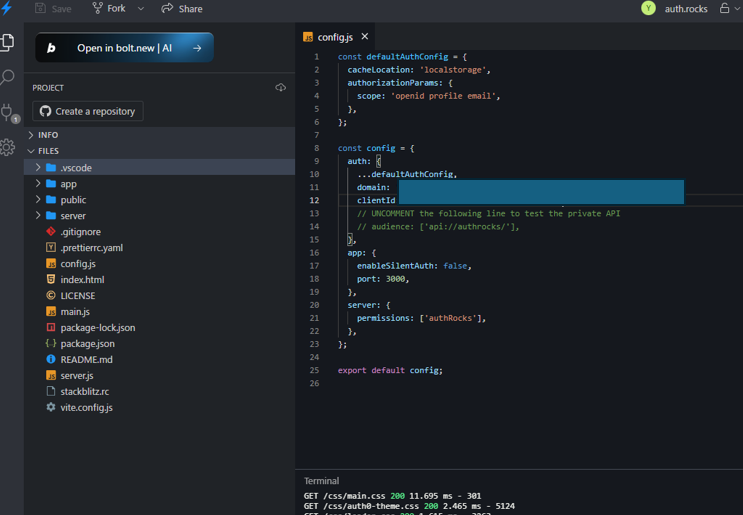Open the file explorer sidebar icon
The image size is (743, 515).
tap(7, 42)
